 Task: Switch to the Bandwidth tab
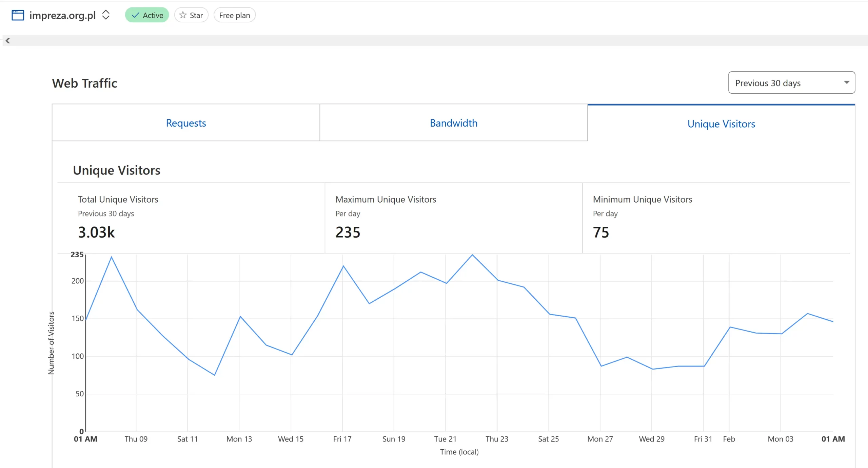(453, 123)
